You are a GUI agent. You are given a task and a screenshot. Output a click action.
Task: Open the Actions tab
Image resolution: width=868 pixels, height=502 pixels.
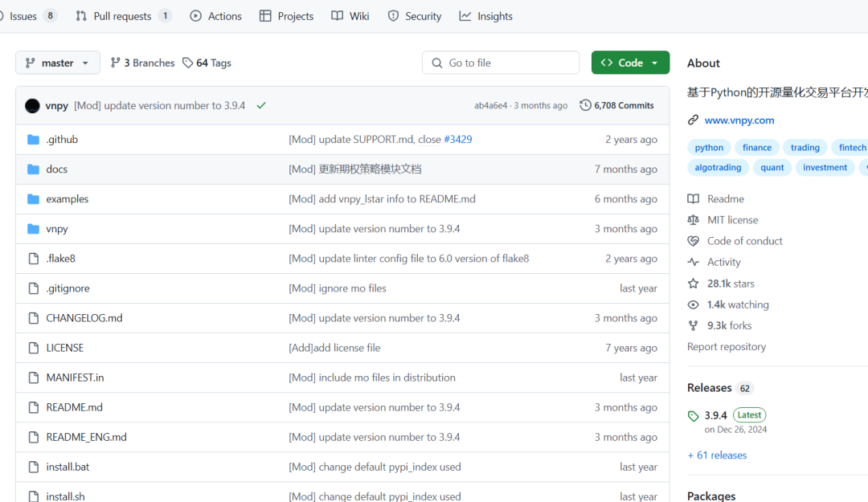(216, 16)
